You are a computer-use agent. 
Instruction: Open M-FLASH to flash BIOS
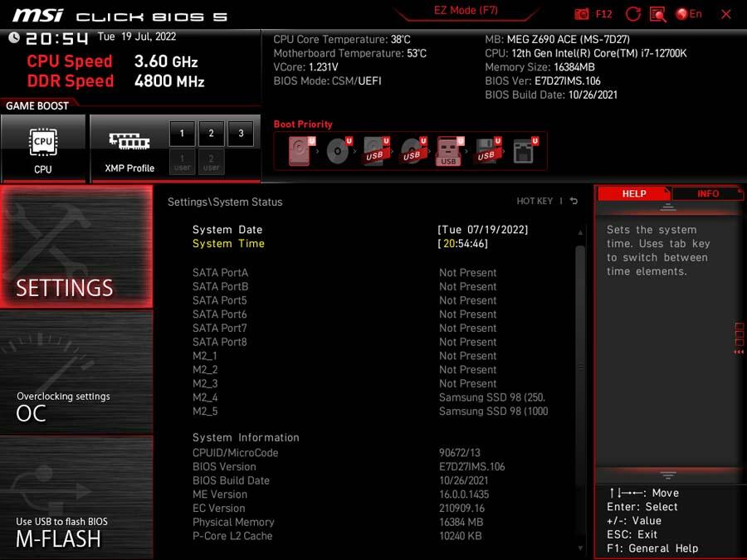coord(76,497)
